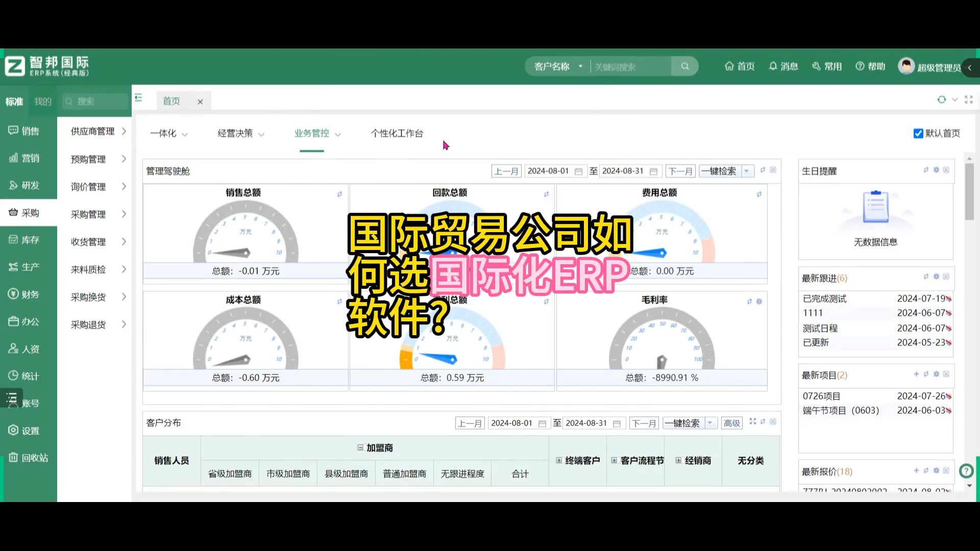The height and width of the screenshot is (551, 980).
Task: Open the 财务 sidebar module
Action: tap(24, 294)
